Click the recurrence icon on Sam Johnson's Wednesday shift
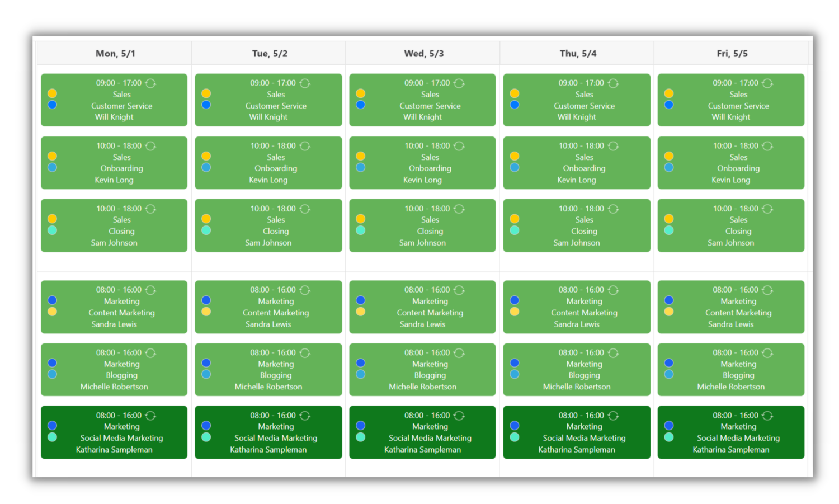 [x=459, y=208]
